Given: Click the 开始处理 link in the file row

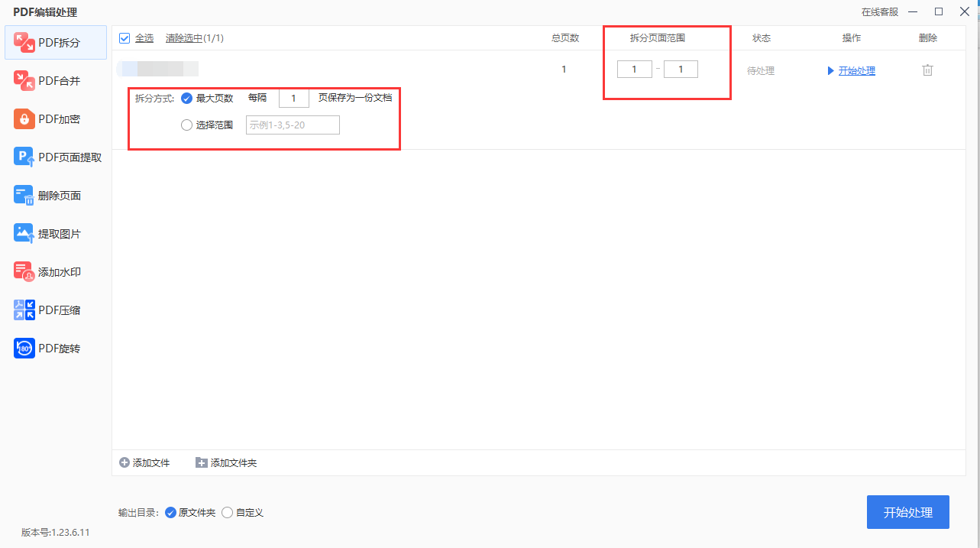Looking at the screenshot, I should click(857, 71).
